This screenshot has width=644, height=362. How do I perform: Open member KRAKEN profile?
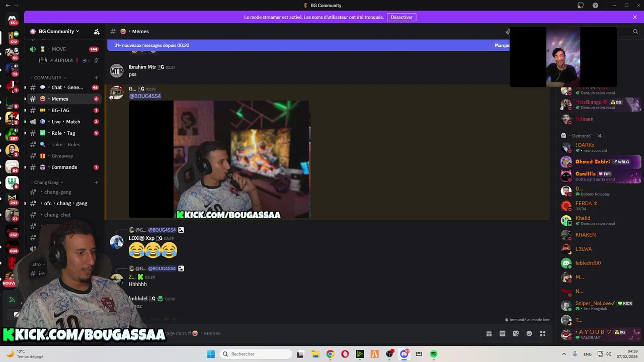601,235
